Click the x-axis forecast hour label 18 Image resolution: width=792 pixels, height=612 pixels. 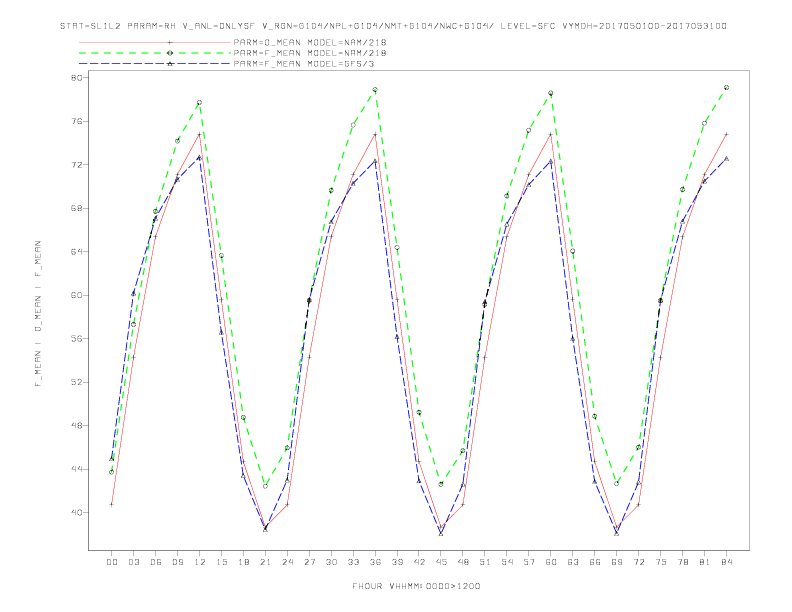coord(243,562)
